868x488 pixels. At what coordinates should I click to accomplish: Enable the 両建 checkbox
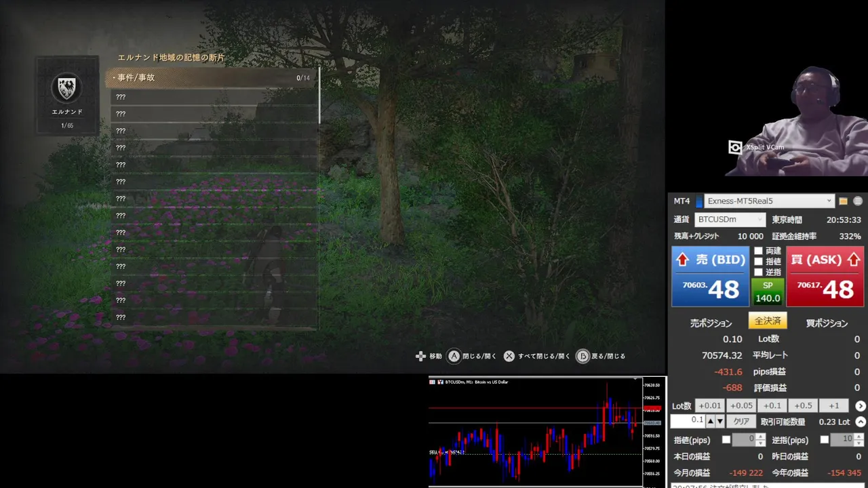point(759,251)
